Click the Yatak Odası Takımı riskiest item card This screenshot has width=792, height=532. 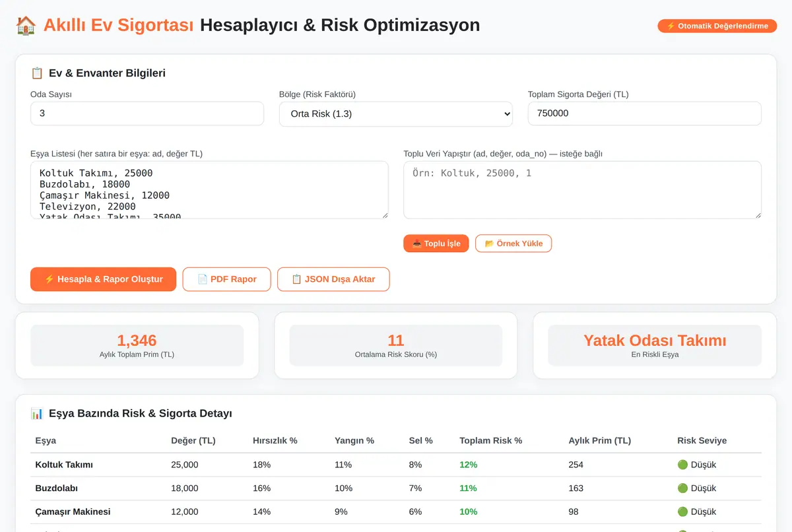pos(655,345)
